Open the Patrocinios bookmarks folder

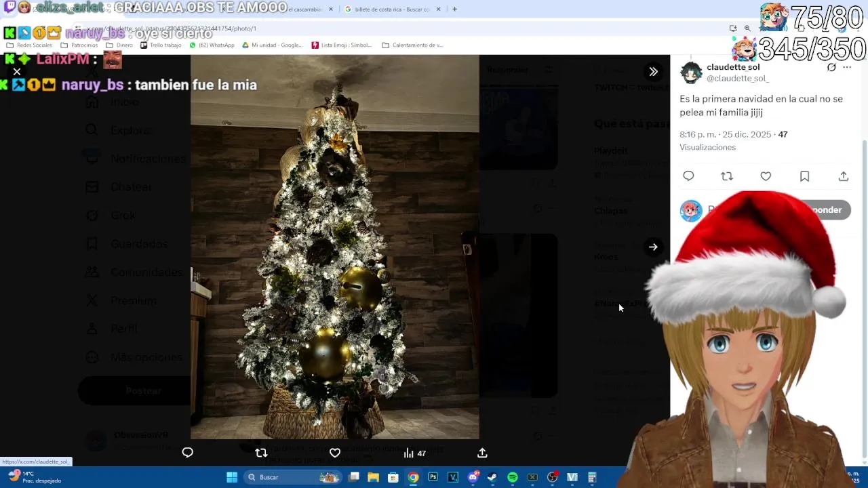coord(79,45)
